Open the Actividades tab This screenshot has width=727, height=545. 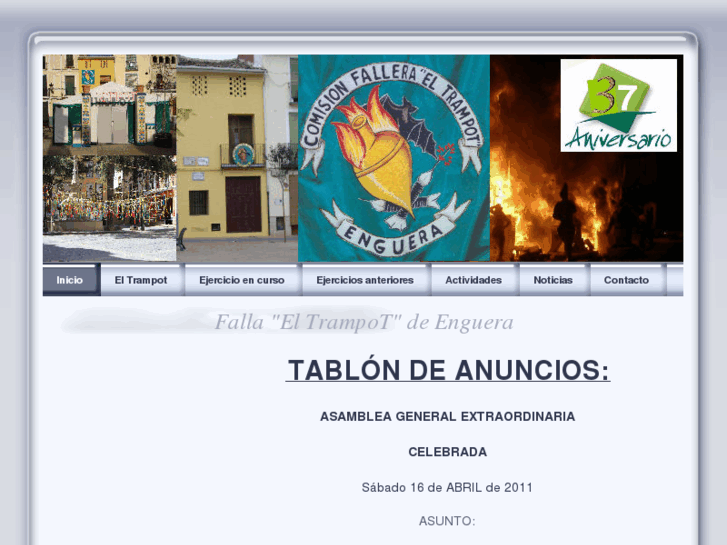tap(475, 280)
